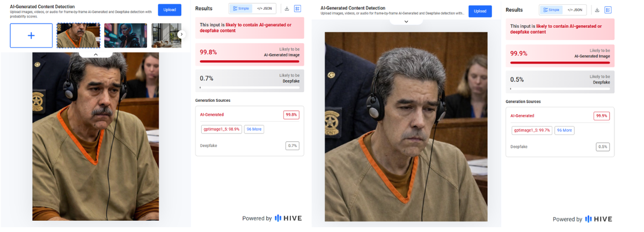The width and height of the screenshot is (644, 232).
Task: Download results in the 99.9% results panel
Action: coord(597,10)
